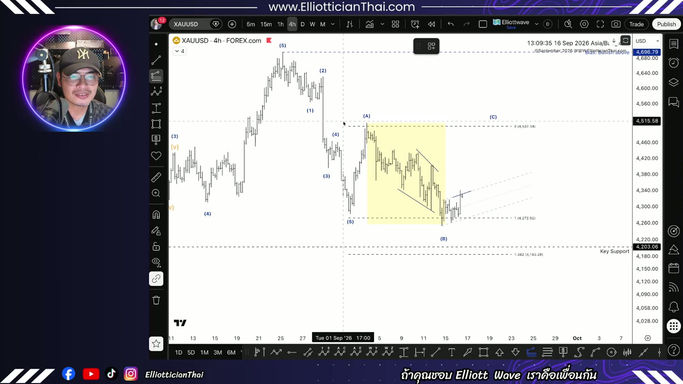The width and height of the screenshot is (683, 384).
Task: Create an alert with the alarm icon
Action: [415, 24]
